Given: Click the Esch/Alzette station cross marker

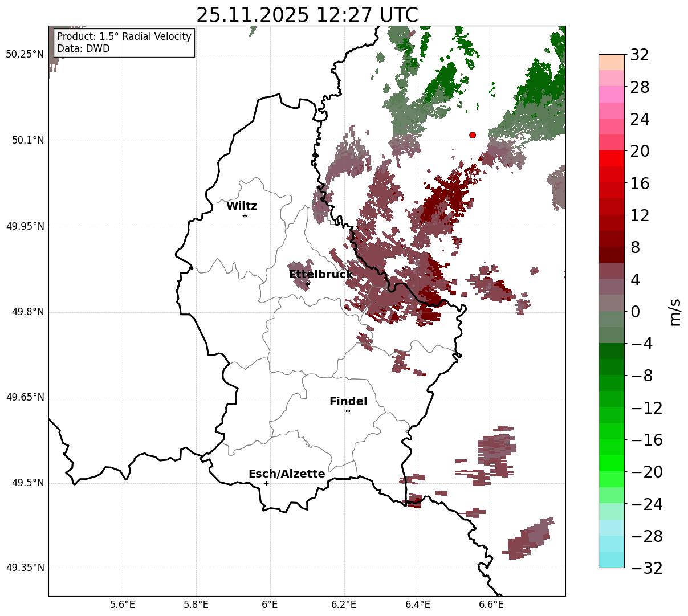Looking at the screenshot, I should (x=266, y=483).
